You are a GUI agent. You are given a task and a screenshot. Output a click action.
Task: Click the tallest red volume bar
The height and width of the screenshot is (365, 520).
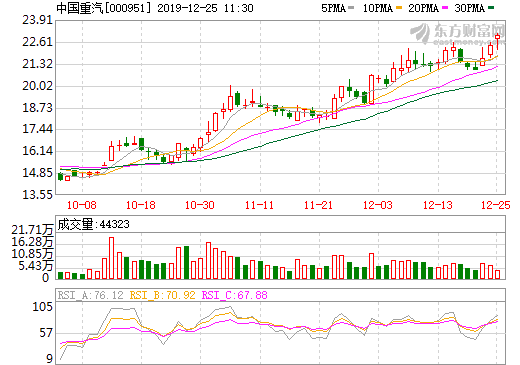tap(111, 258)
